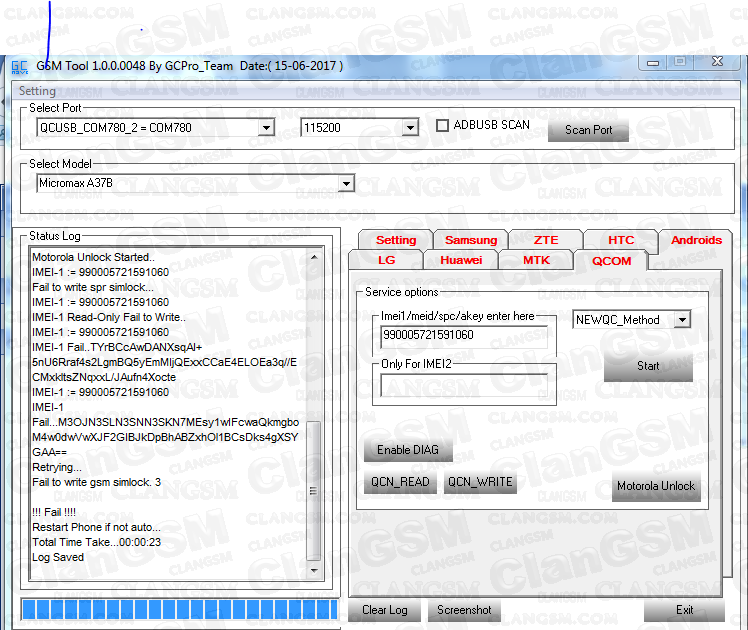Click 'IMEI-1 Read-Only Fail to Write..' log line
This screenshot has width=748, height=630.
click(109, 317)
